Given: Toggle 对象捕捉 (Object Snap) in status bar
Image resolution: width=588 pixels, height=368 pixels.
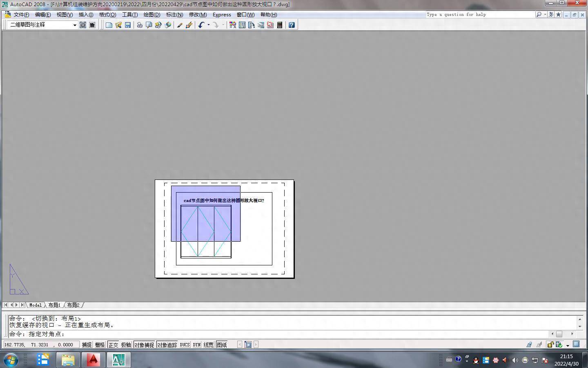Looking at the screenshot, I should pyautogui.click(x=144, y=345).
